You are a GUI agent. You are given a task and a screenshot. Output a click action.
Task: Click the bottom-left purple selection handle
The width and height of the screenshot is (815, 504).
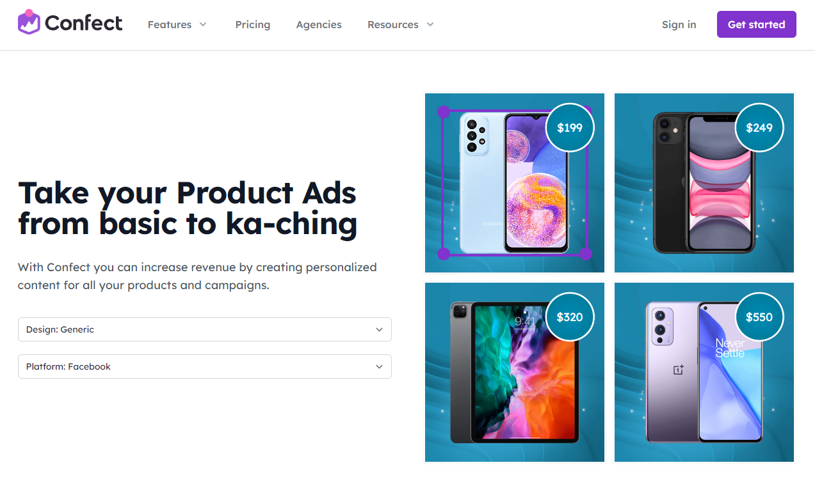[443, 254]
